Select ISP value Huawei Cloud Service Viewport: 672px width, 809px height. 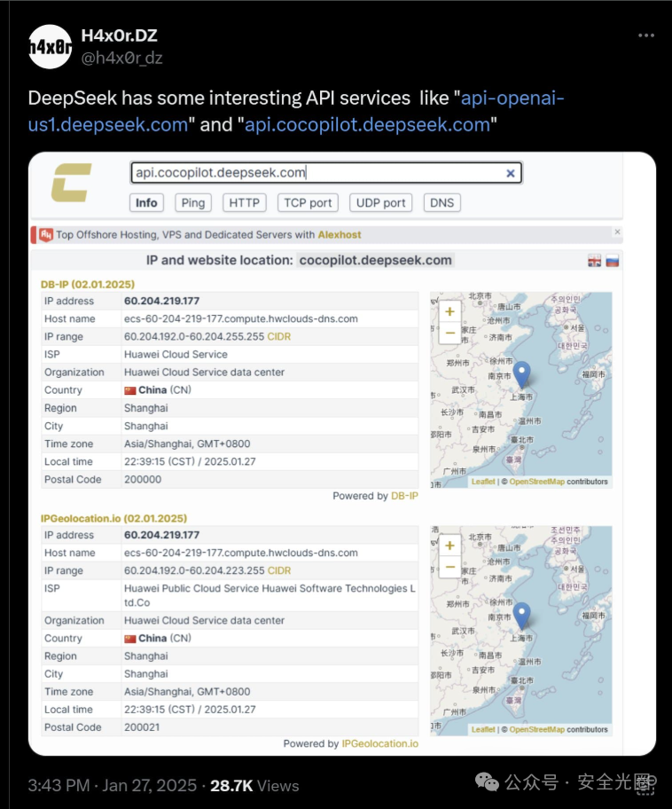[x=176, y=355]
